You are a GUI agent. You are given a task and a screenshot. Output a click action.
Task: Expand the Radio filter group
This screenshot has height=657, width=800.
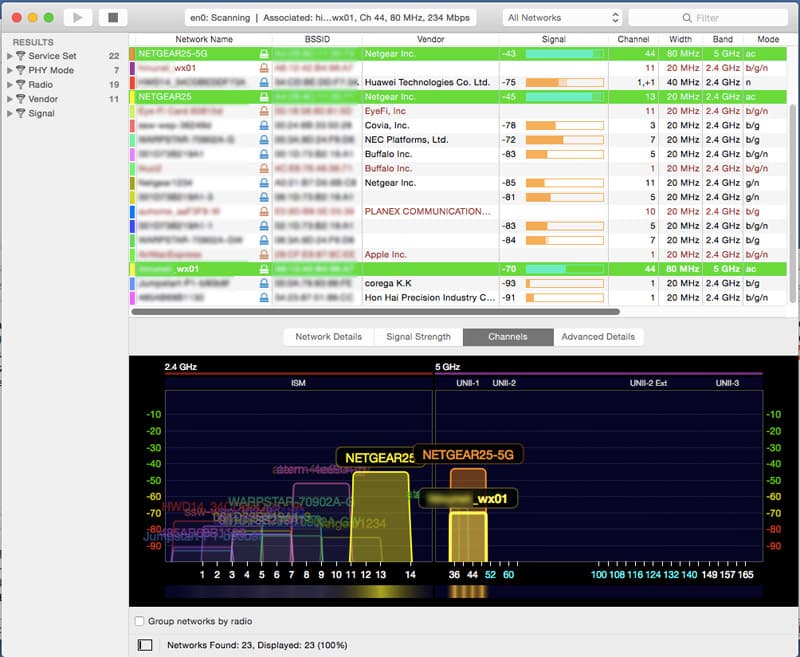point(10,85)
